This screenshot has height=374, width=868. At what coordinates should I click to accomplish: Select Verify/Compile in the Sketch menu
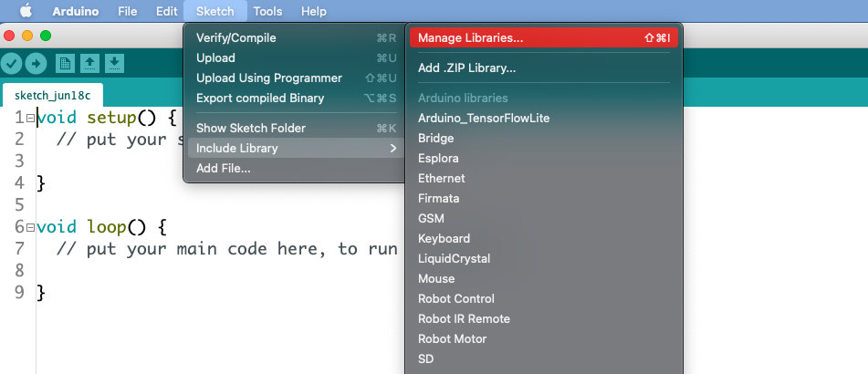pos(235,38)
